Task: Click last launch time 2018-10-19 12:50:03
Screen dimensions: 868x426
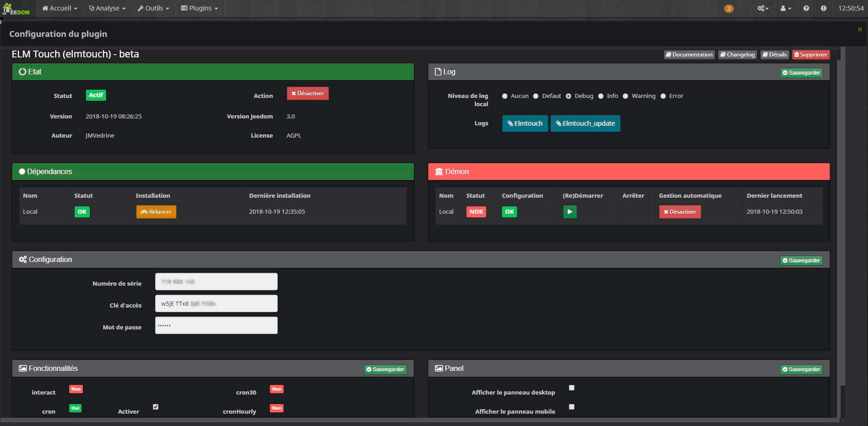Action: (x=774, y=212)
